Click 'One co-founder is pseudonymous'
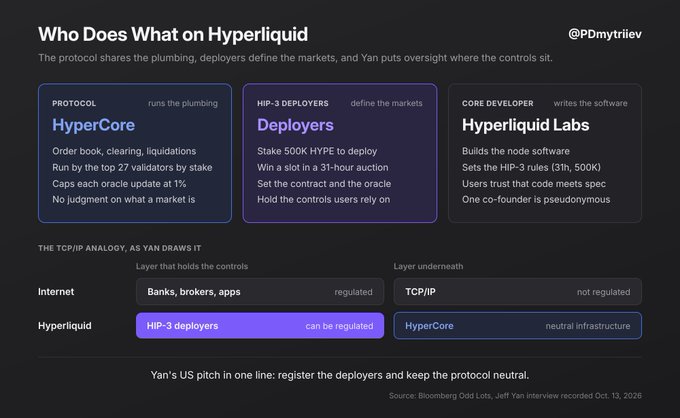 536,199
